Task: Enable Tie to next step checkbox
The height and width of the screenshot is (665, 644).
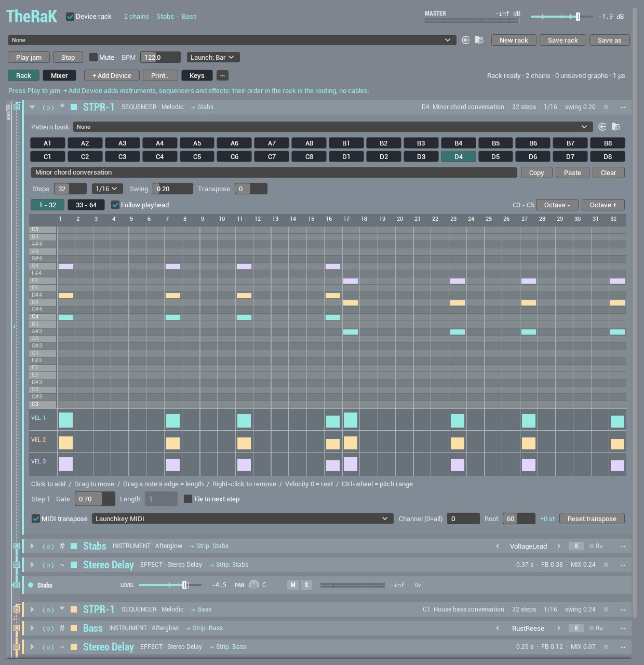Action: coord(188,499)
